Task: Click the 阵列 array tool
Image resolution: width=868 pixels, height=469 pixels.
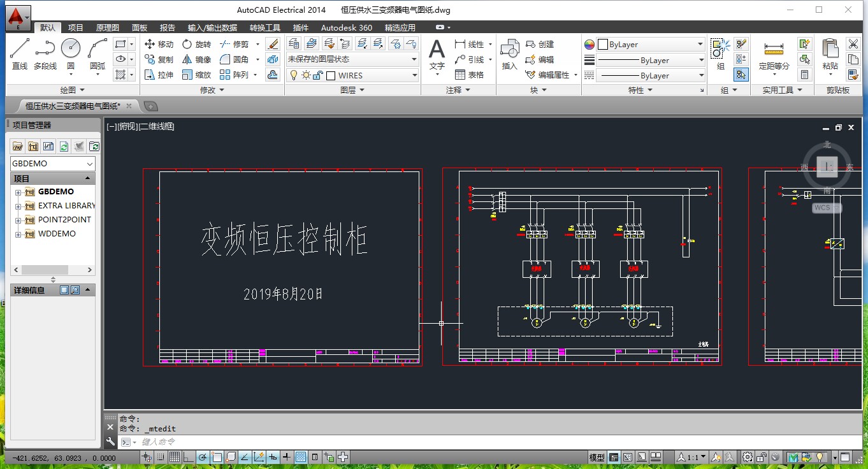Action: coord(234,75)
